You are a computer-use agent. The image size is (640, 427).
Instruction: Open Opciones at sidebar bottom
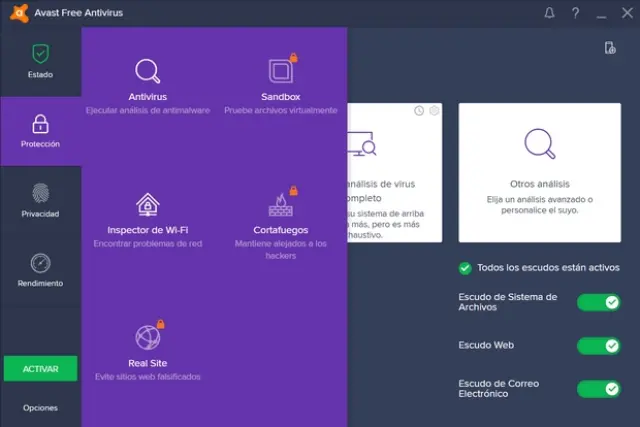pyautogui.click(x=40, y=408)
